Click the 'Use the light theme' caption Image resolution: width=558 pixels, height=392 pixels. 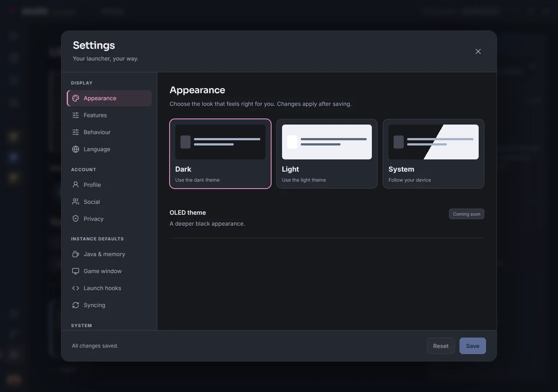pyautogui.click(x=304, y=180)
